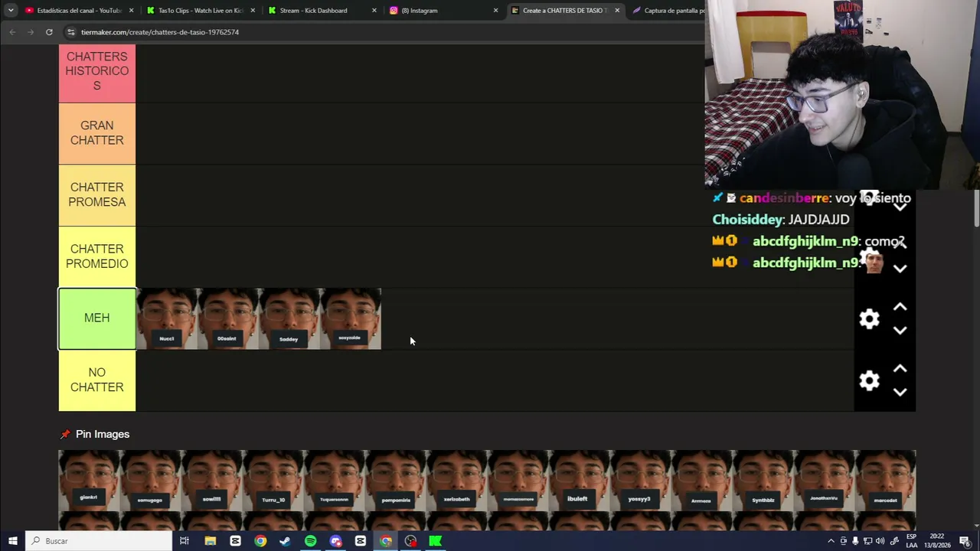Screen dimensions: 980x551
Task: Click the Pin Images pushpin icon
Action: pyautogui.click(x=65, y=435)
